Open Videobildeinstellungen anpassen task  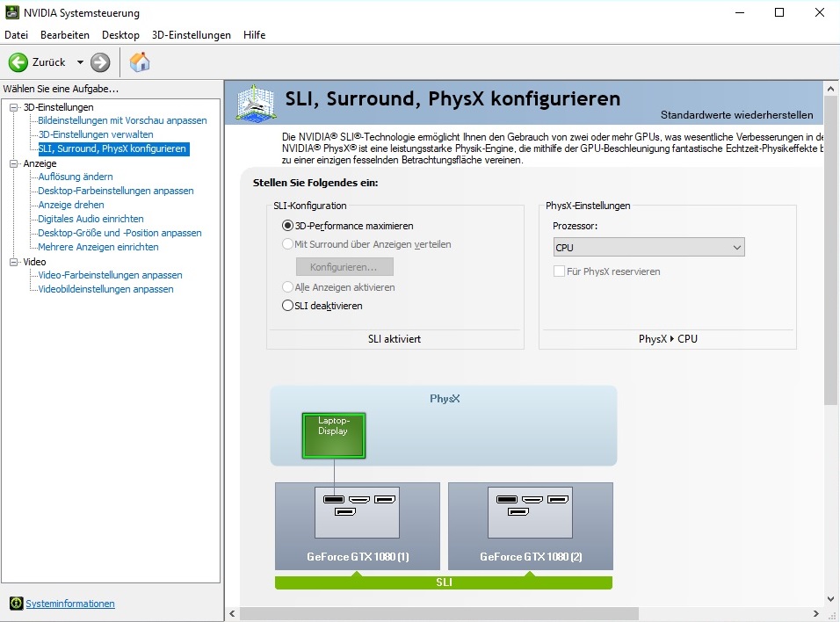point(106,289)
